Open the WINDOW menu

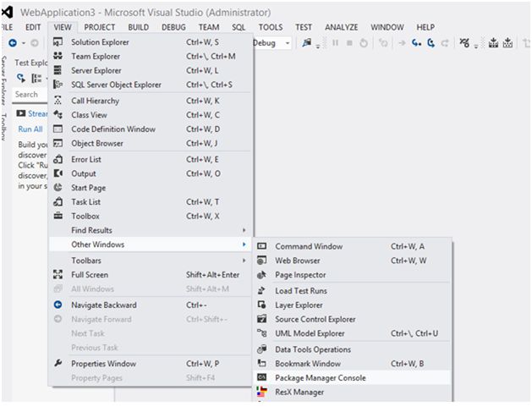(387, 27)
